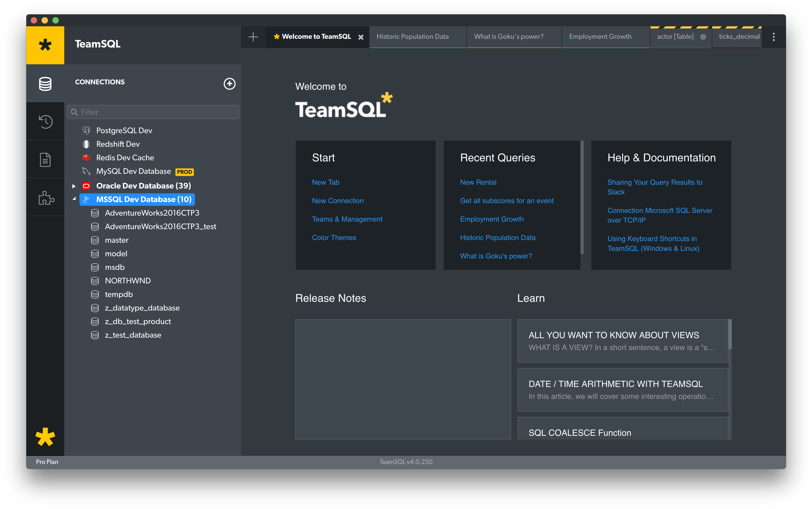Image resolution: width=812 pixels, height=509 pixels.
Task: Click the Recent Queries panel scrollbar
Action: [x=582, y=197]
